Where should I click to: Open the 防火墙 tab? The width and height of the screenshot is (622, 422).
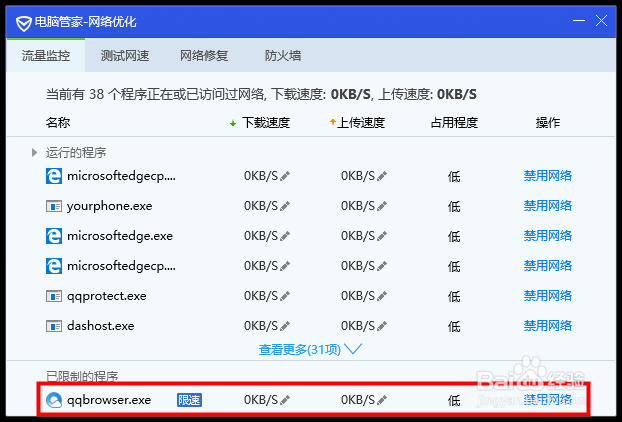283,56
